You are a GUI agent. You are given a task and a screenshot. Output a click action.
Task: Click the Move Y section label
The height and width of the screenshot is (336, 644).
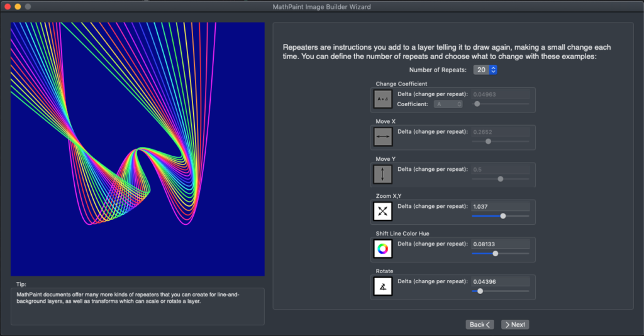pos(386,159)
